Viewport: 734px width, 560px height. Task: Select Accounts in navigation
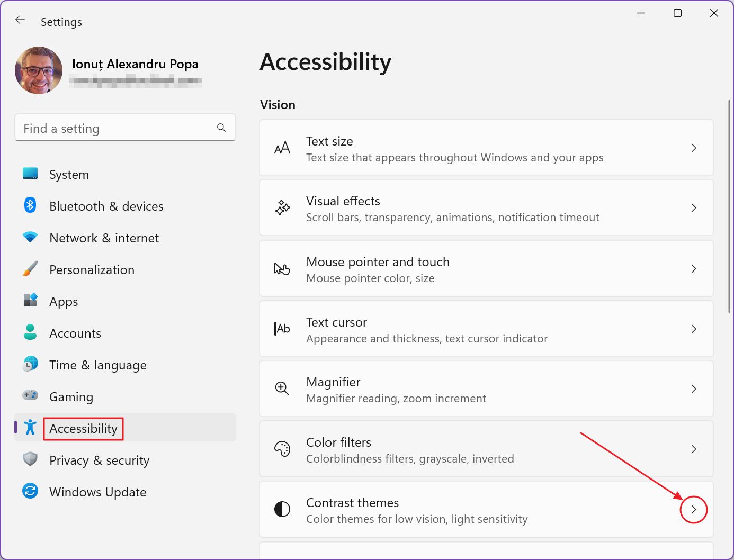pos(126,333)
